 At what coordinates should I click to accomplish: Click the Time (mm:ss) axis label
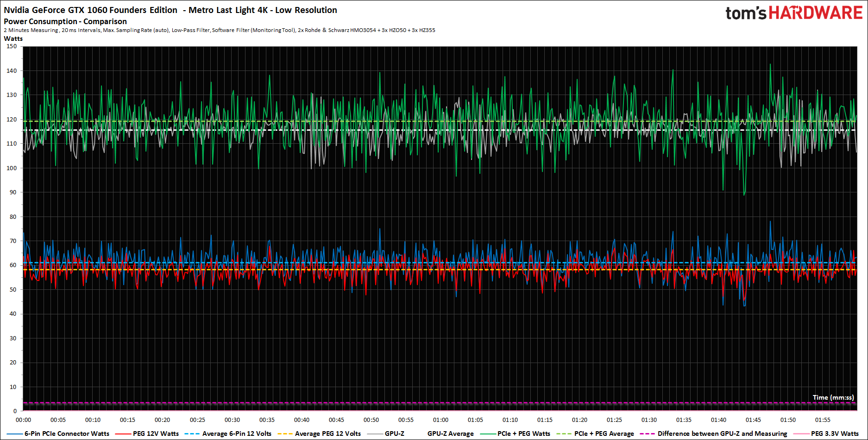pyautogui.click(x=833, y=397)
